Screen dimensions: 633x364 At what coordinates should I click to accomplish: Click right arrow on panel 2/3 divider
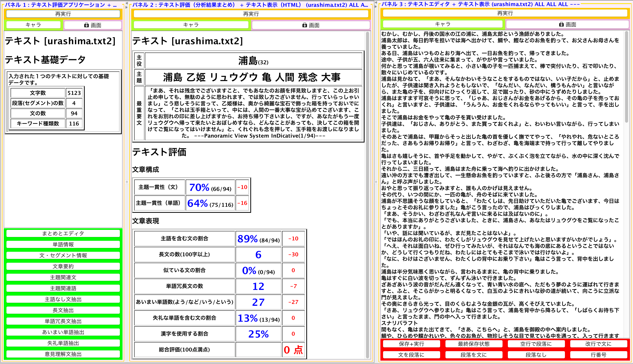click(x=375, y=7)
